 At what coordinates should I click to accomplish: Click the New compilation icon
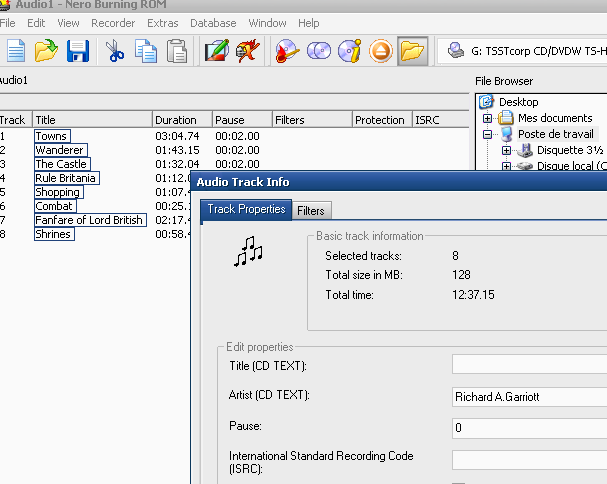(x=16, y=51)
